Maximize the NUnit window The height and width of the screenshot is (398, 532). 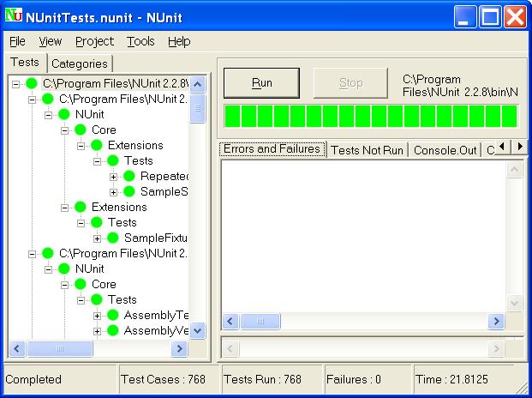[x=490, y=16]
